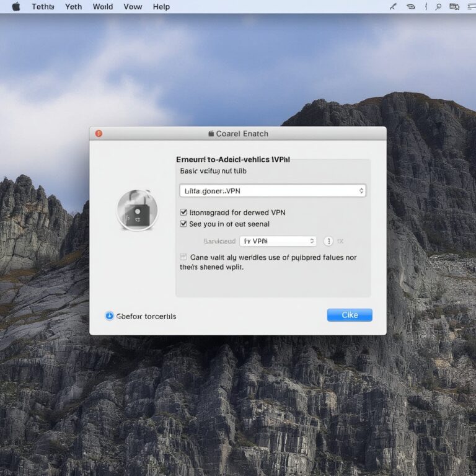Image resolution: width=476 pixels, height=476 pixels.
Task: Toggle the 'for derwed VPN' checkbox
Action: coord(183,212)
